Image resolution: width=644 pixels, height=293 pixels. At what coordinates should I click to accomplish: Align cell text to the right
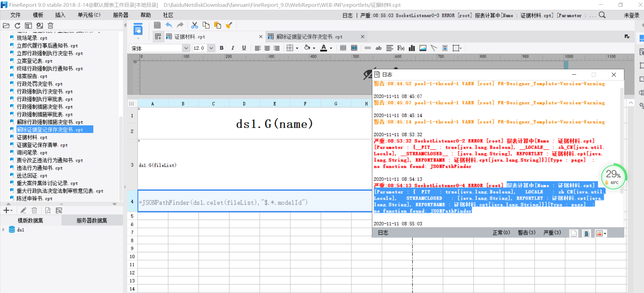[277, 48]
